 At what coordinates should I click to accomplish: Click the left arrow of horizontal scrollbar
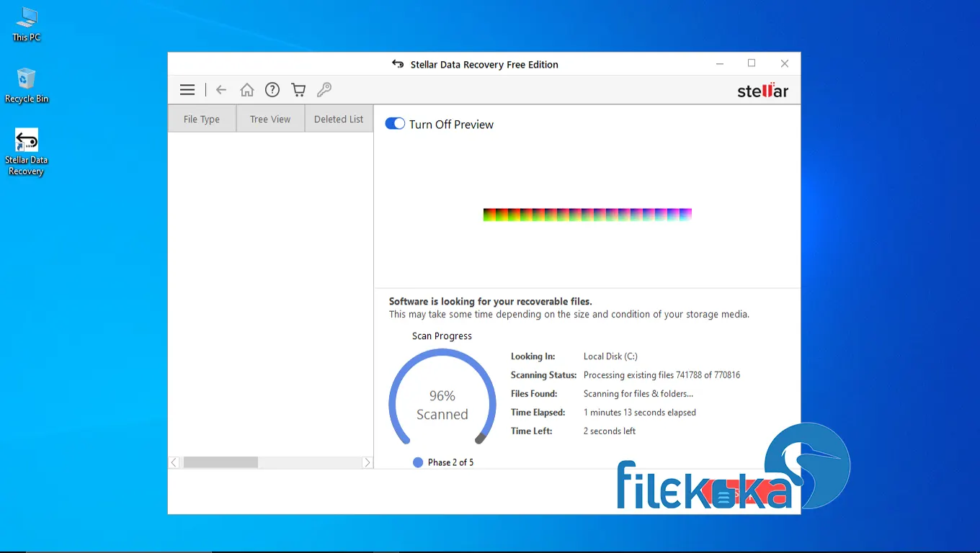click(174, 462)
